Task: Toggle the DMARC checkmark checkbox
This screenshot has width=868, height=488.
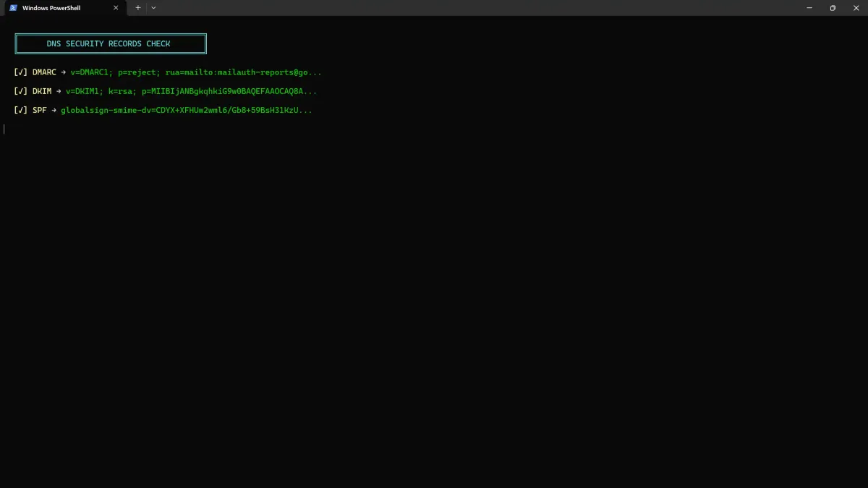Action: click(20, 72)
